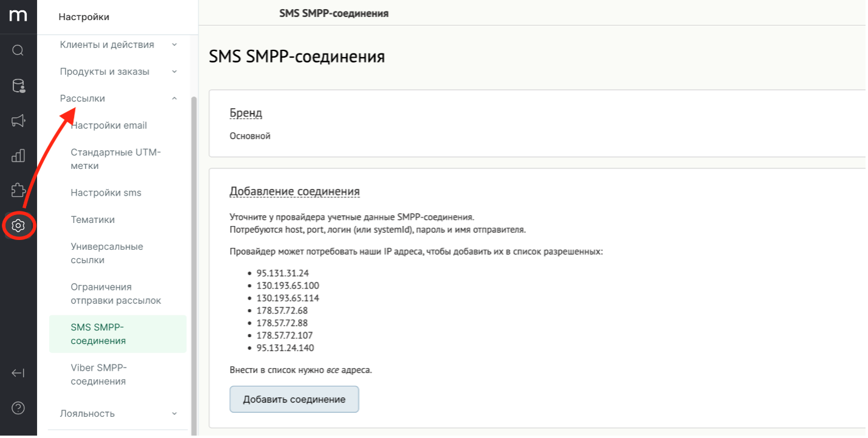Collapse the sidebar with the arrow icon
The height and width of the screenshot is (438, 868).
pyautogui.click(x=18, y=373)
